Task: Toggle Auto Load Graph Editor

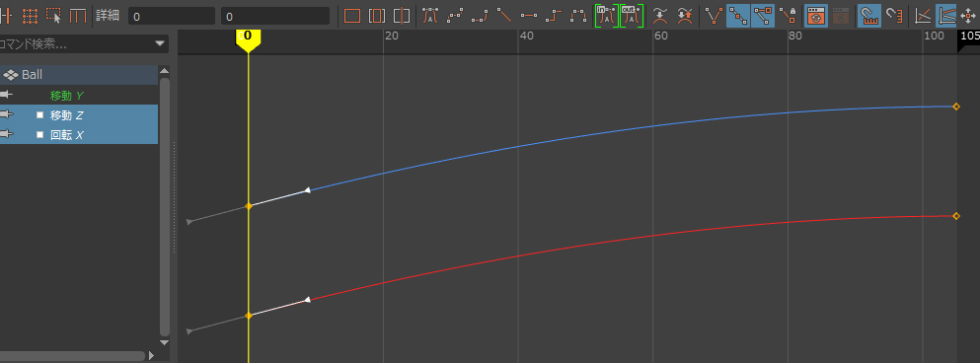Action: tap(815, 16)
